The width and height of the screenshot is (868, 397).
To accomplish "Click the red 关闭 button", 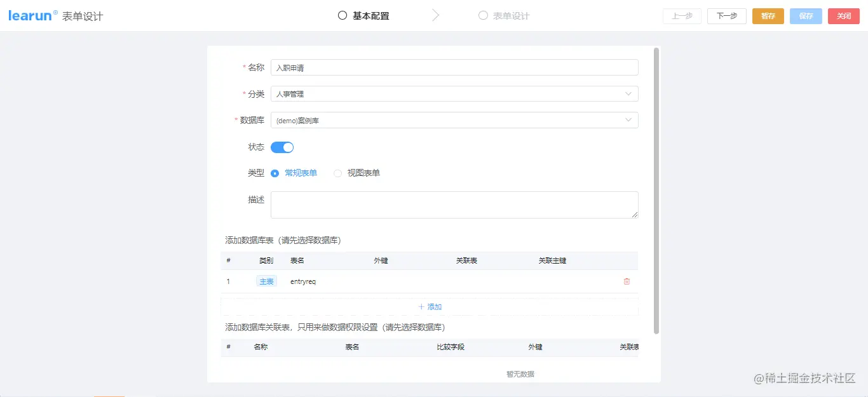I will click(844, 16).
